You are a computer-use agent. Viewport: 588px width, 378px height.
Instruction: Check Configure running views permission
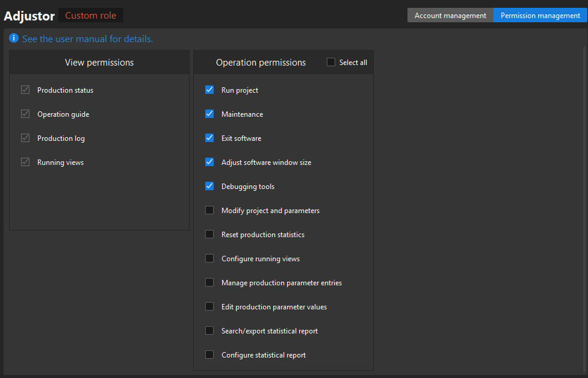coord(209,258)
